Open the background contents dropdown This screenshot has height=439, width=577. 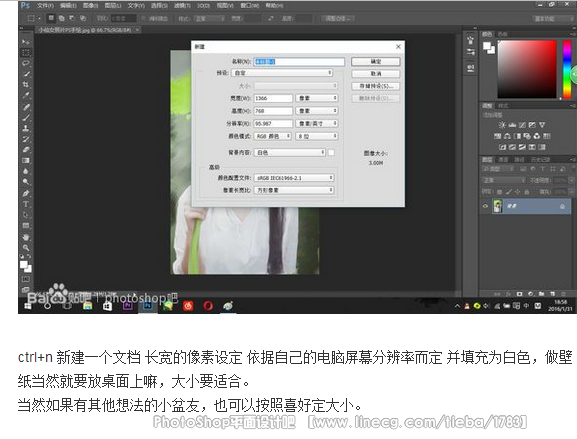pos(290,152)
